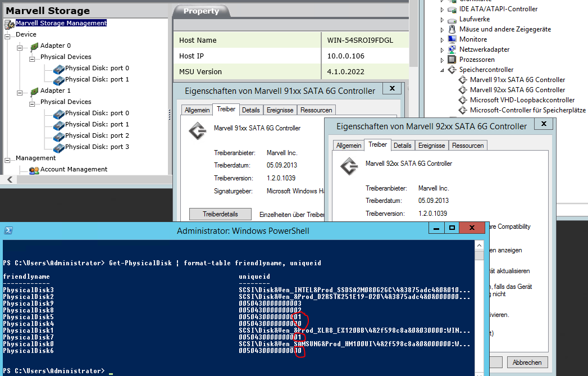Open Details tab in the 92xx properties dialog
The image size is (588, 376).
(x=402, y=145)
